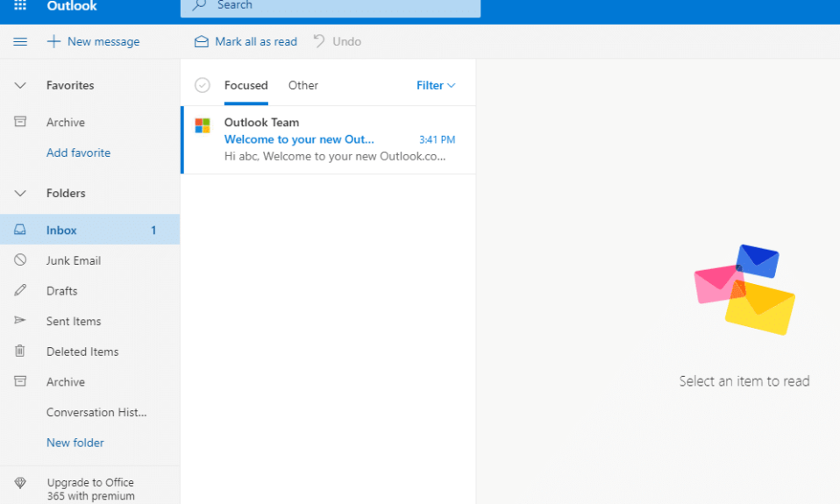840x504 pixels.
Task: Click the Deleted Items trash icon
Action: (x=20, y=351)
